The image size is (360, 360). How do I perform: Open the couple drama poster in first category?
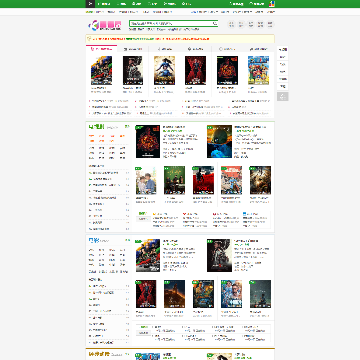[146, 180]
